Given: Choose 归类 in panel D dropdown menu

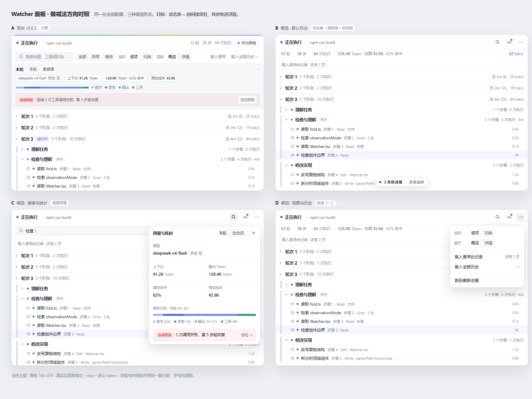Looking at the screenshot, I should coord(488,233).
